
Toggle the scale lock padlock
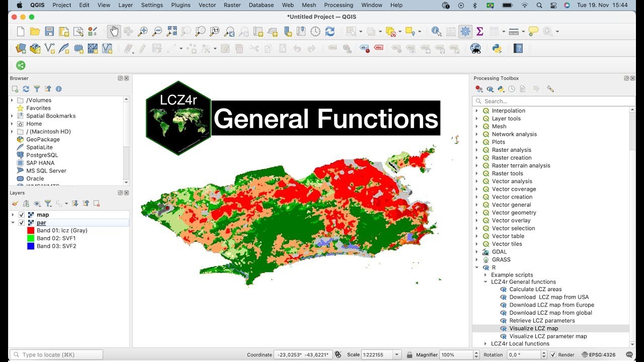410,355
